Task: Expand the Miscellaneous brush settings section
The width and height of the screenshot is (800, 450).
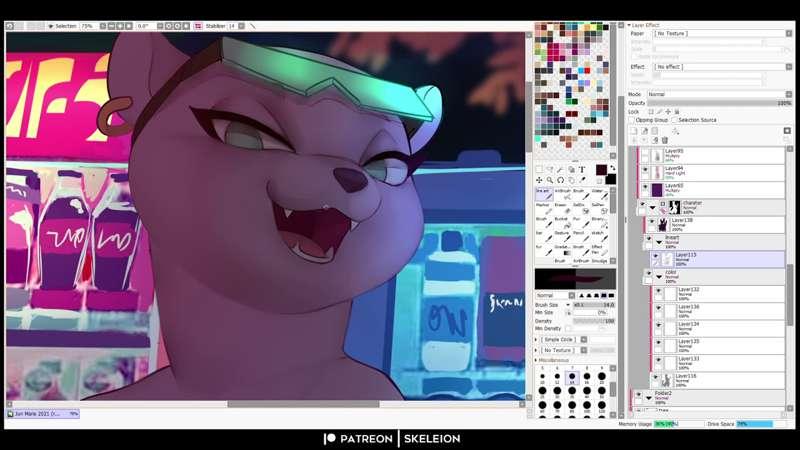Action: (x=536, y=360)
